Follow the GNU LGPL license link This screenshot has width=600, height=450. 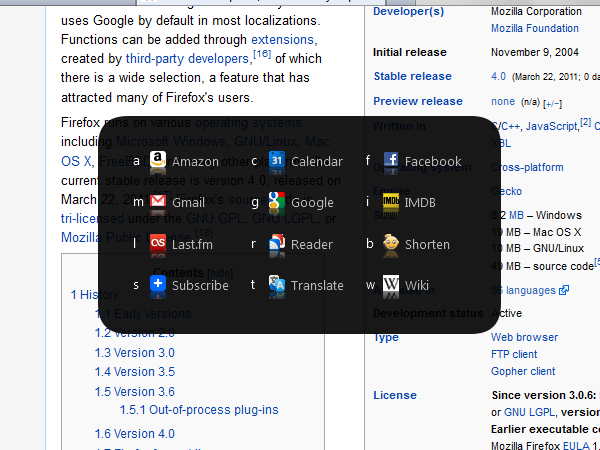point(529,412)
